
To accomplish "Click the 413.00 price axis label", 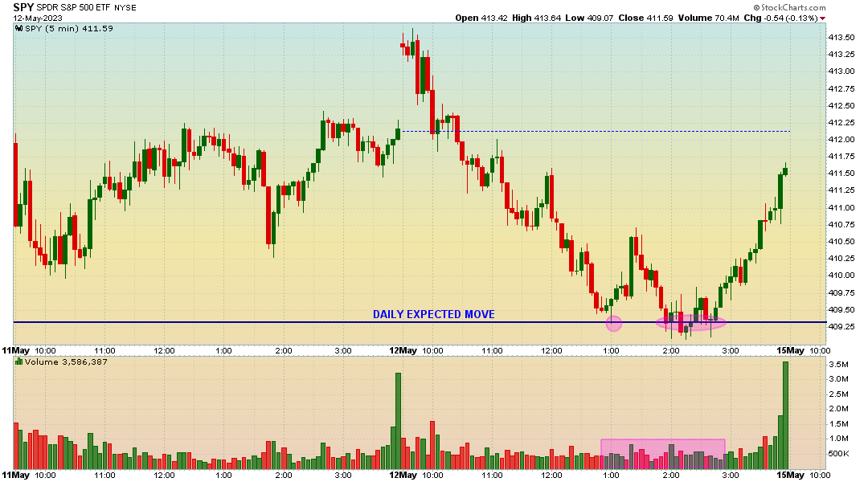I will pyautogui.click(x=841, y=71).
